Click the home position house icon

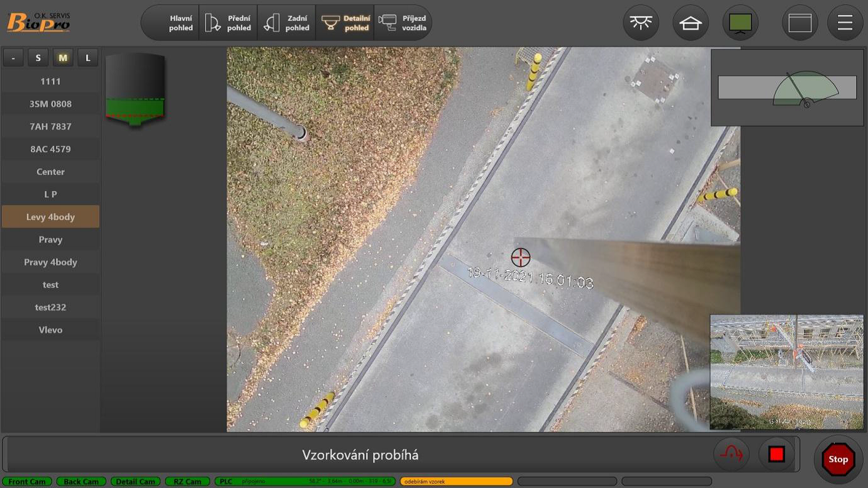690,23
